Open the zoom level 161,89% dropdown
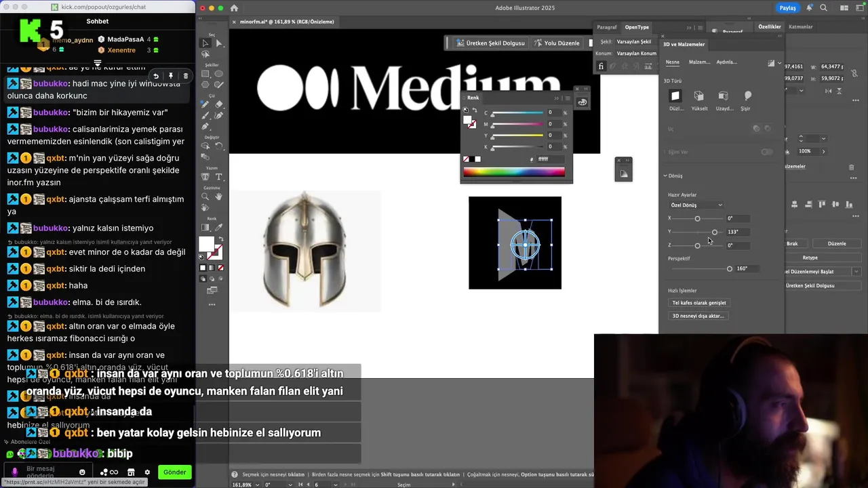The height and width of the screenshot is (488, 868). (x=258, y=485)
